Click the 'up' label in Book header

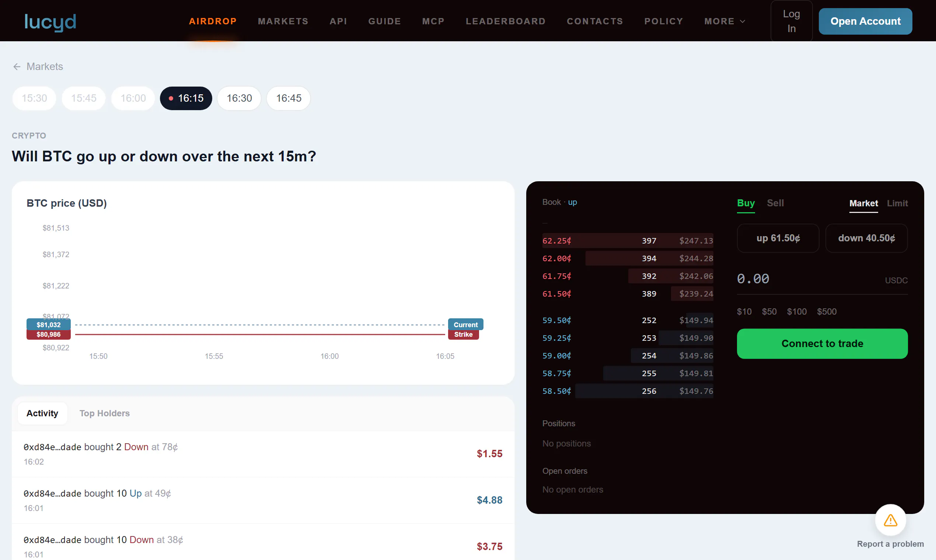click(x=572, y=202)
